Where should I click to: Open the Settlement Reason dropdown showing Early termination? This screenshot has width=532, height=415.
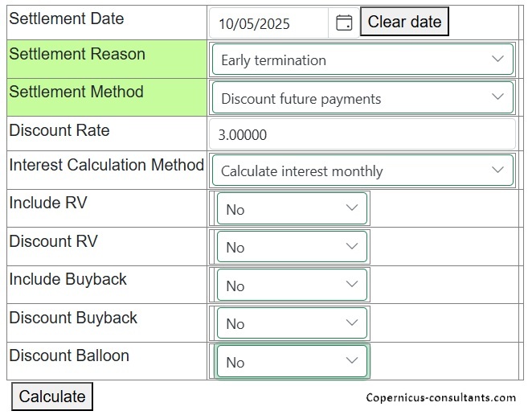tap(362, 60)
